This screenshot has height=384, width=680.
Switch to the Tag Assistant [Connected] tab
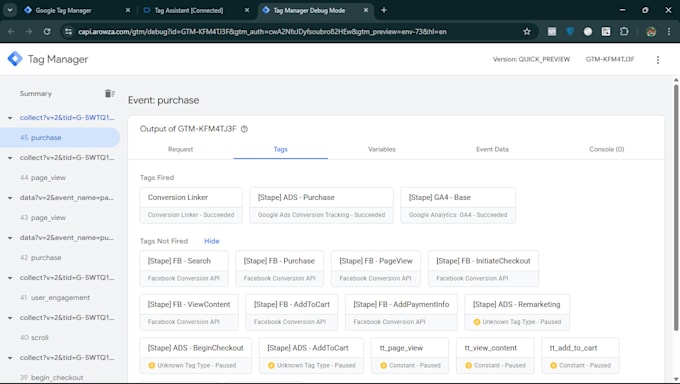[195, 10]
